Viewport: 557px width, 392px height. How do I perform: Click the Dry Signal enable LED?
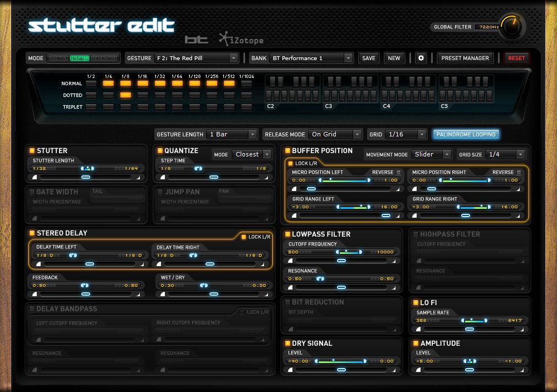pos(288,343)
